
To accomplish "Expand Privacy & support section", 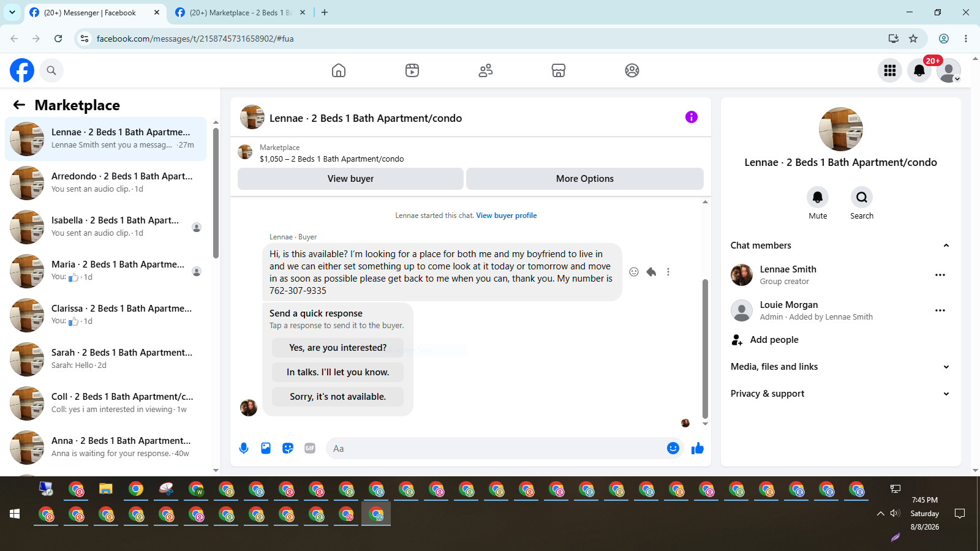I will click(x=840, y=394).
